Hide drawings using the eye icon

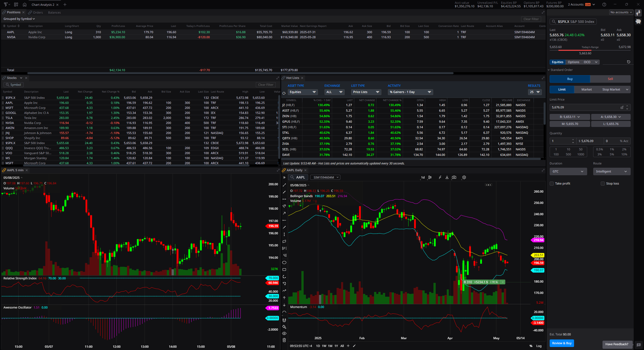[x=284, y=333]
